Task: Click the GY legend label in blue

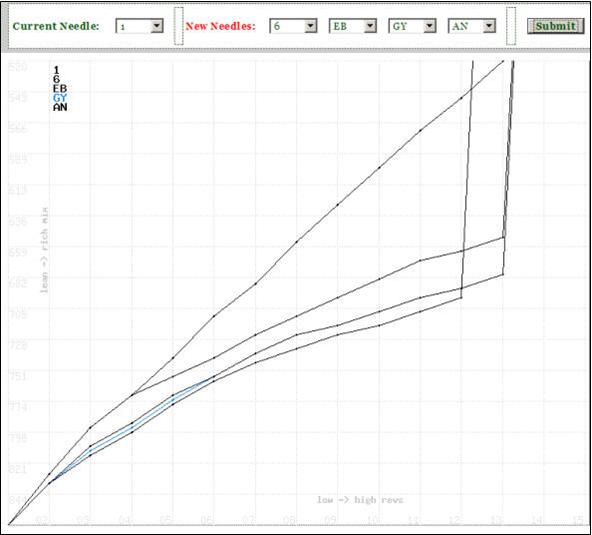Action: click(x=60, y=98)
